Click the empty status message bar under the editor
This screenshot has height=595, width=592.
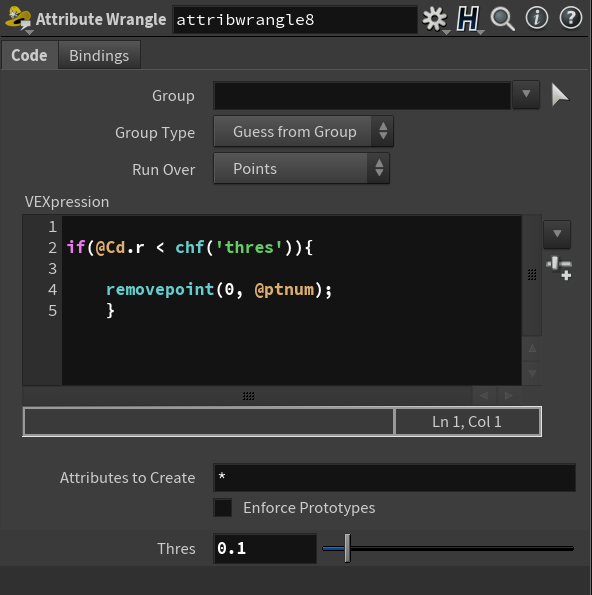(x=208, y=422)
